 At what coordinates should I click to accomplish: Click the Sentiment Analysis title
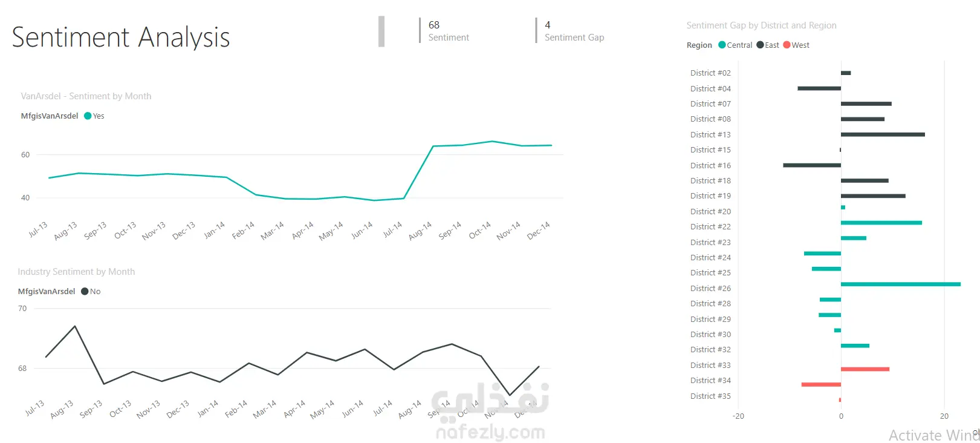point(121,37)
